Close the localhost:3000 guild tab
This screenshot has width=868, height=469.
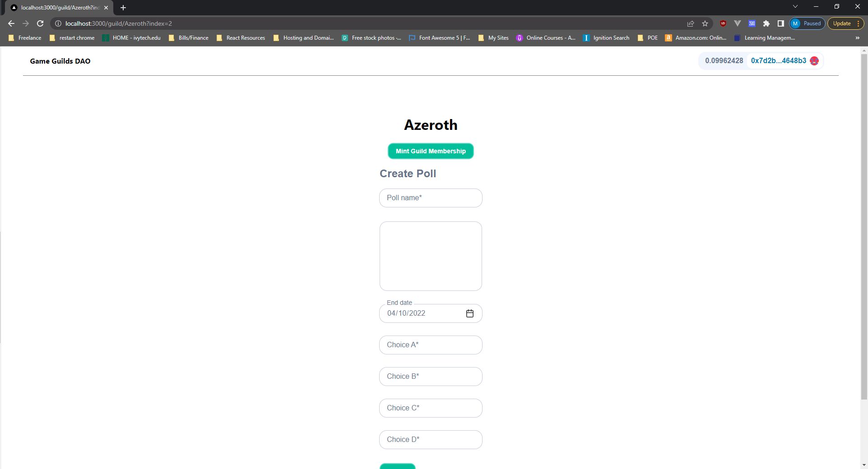coord(106,8)
